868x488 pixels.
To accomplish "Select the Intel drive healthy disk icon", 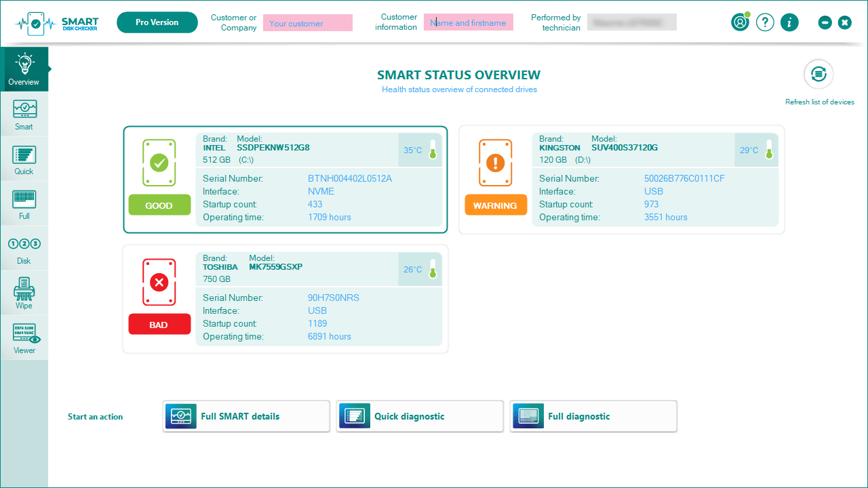I will click(x=159, y=163).
